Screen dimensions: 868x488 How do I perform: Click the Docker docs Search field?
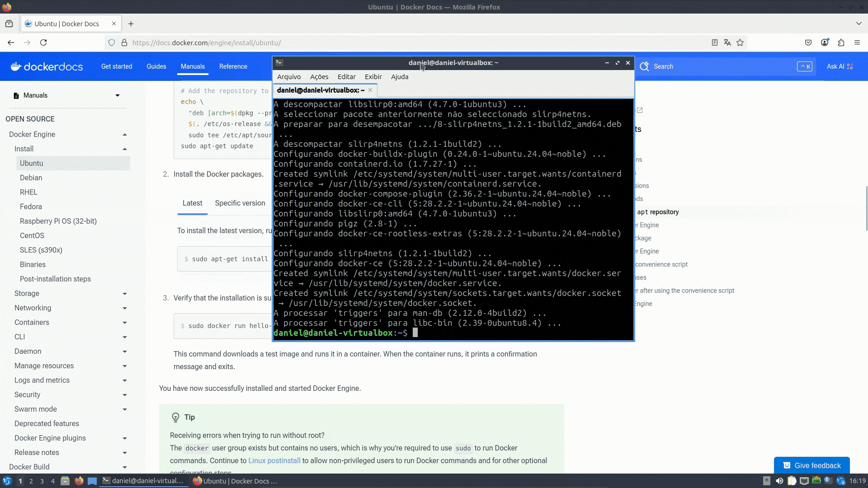pyautogui.click(x=726, y=66)
